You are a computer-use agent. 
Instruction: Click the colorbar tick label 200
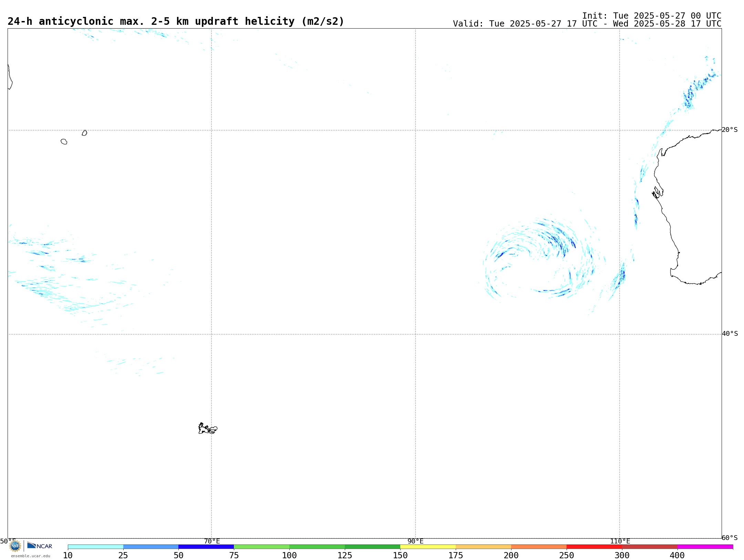[511, 556]
